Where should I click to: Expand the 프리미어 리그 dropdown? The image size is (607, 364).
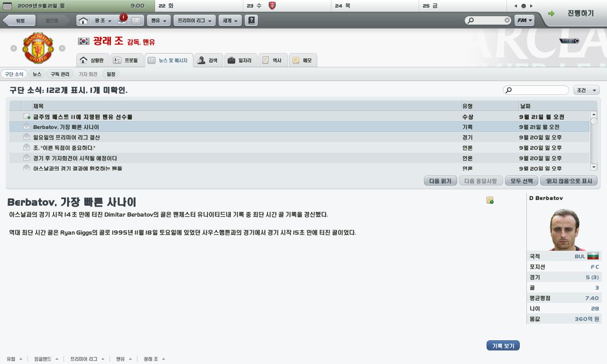tap(194, 21)
